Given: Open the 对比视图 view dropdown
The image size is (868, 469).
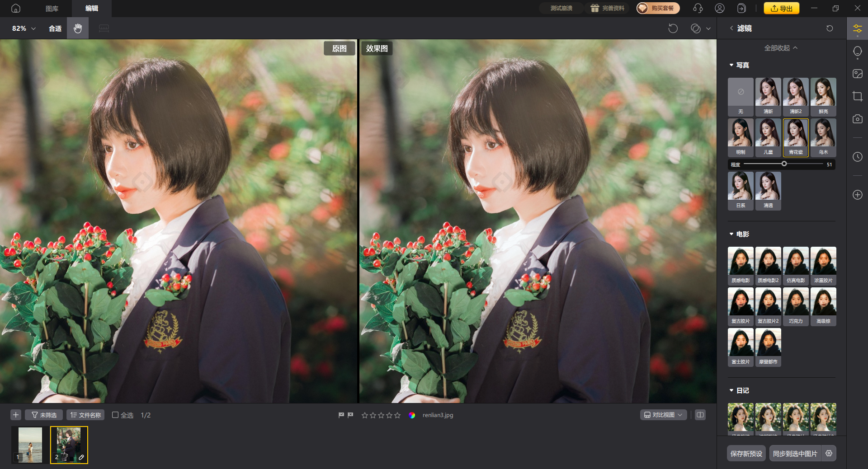Looking at the screenshot, I should 663,415.
